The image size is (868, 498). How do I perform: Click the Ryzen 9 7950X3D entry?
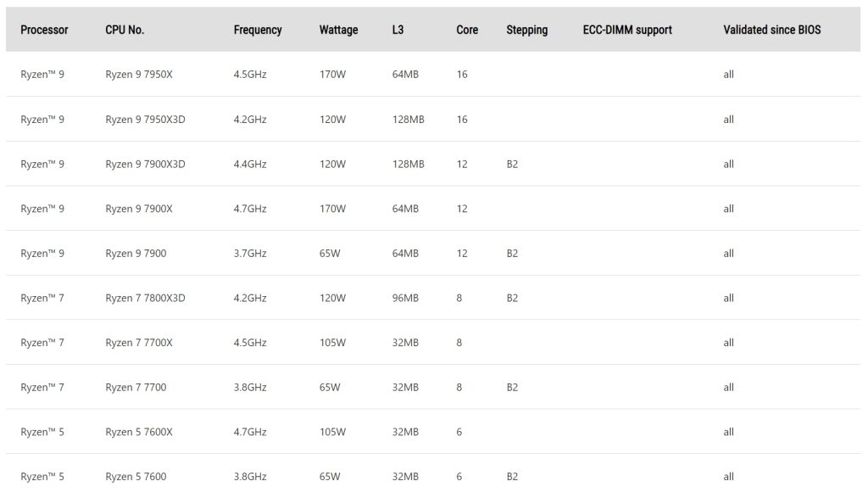(145, 119)
